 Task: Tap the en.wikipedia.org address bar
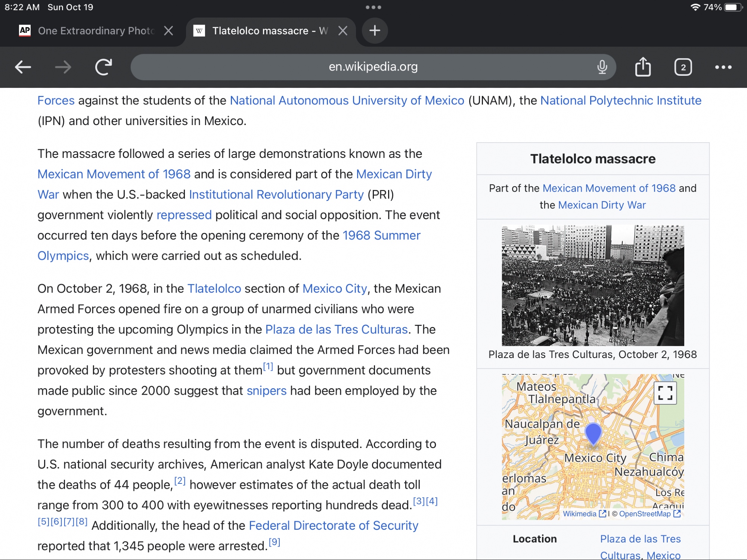pos(373,67)
